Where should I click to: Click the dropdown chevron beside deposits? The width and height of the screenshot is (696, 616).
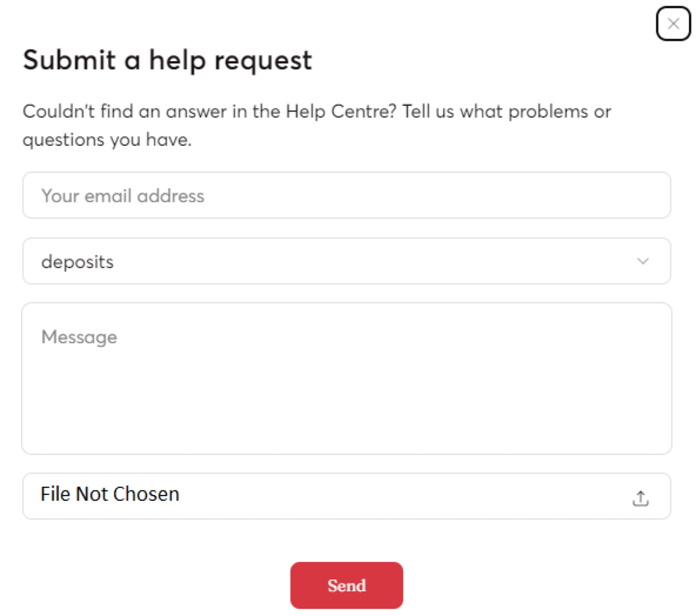click(x=642, y=262)
